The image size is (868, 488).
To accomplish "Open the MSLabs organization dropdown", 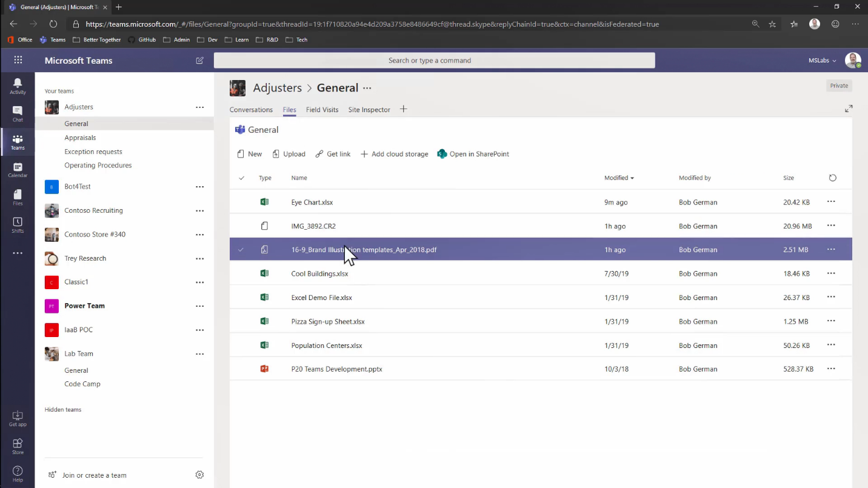I will tap(823, 61).
